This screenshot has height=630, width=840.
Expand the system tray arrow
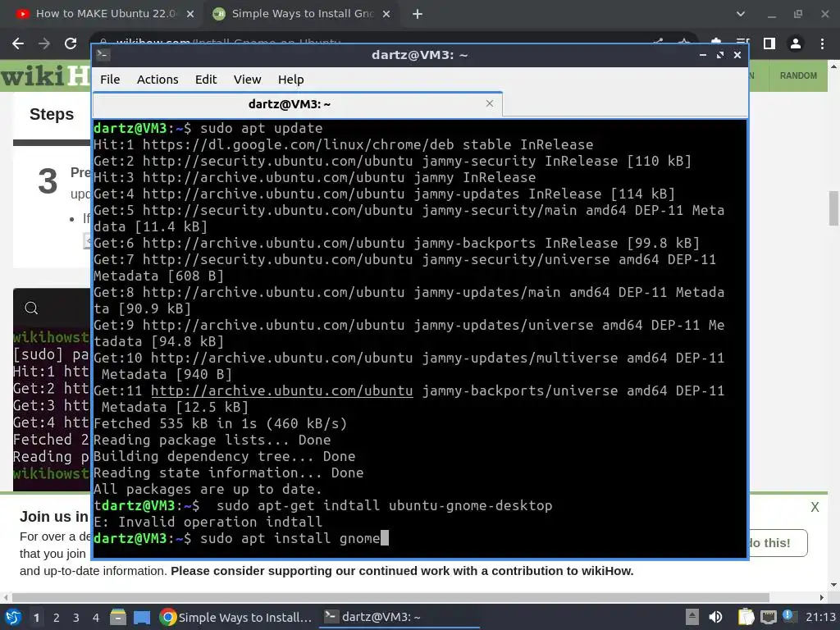point(692,617)
